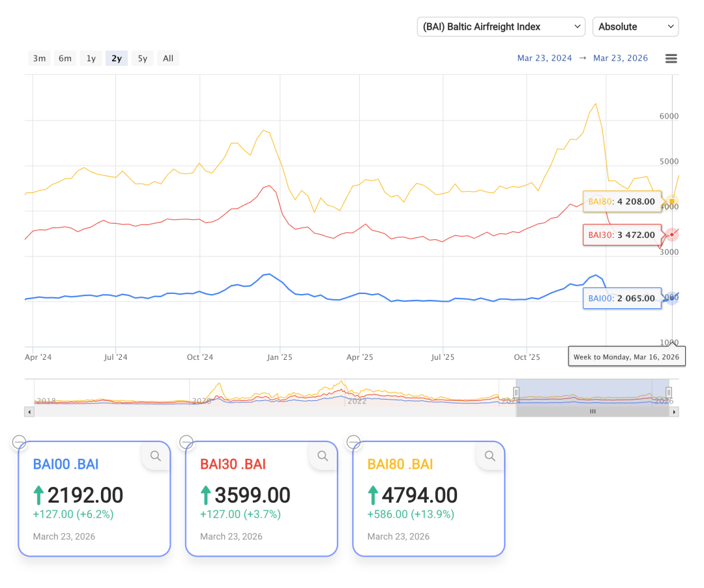704x588 pixels.
Task: Edit the Mar 23, 2024 start date
Action: 544,58
